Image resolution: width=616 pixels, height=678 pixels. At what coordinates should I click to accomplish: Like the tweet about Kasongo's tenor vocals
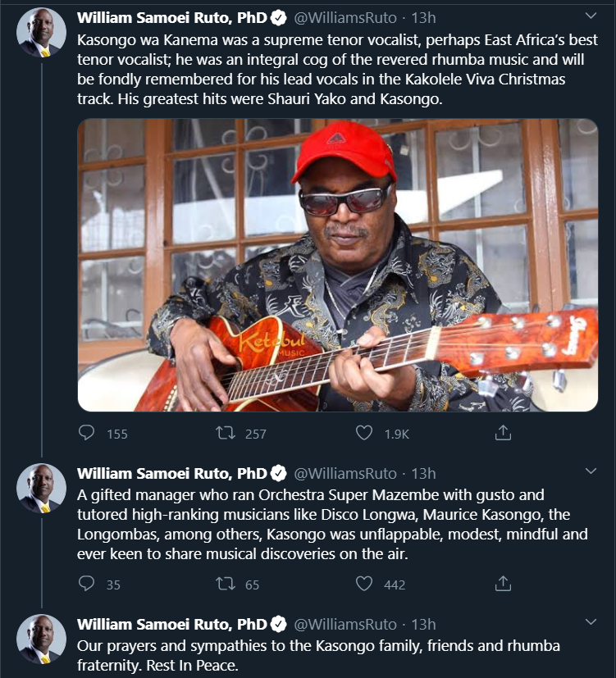tap(365, 435)
